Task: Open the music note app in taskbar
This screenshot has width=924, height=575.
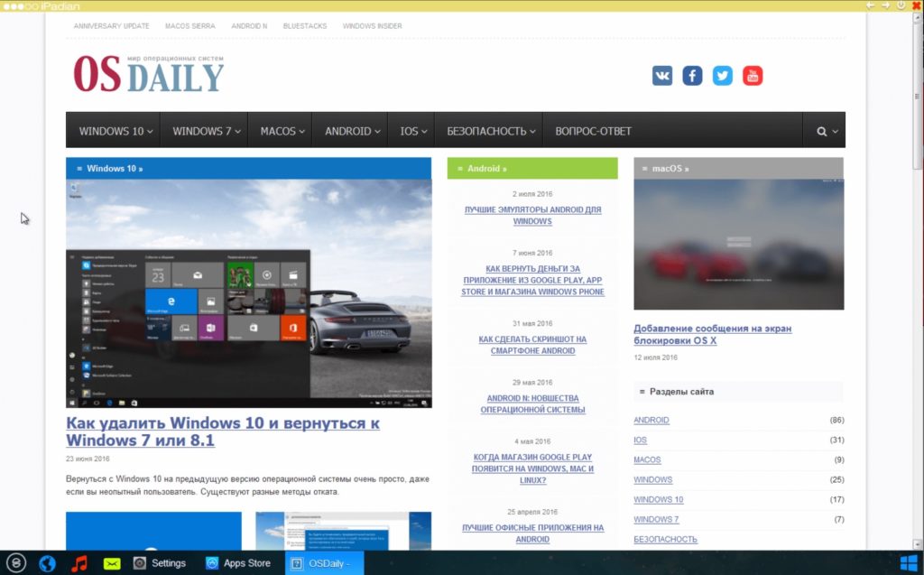Action: pyautogui.click(x=79, y=563)
